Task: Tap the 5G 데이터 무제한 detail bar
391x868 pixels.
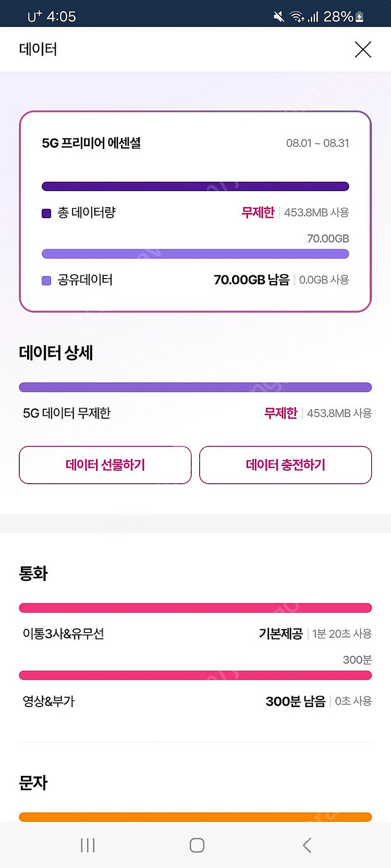Action: click(195, 387)
